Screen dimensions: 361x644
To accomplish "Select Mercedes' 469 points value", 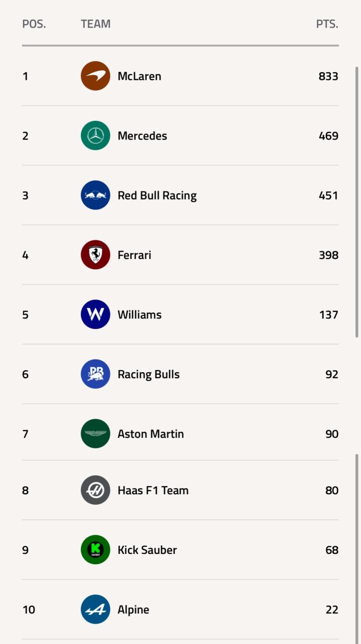I will (x=328, y=136).
